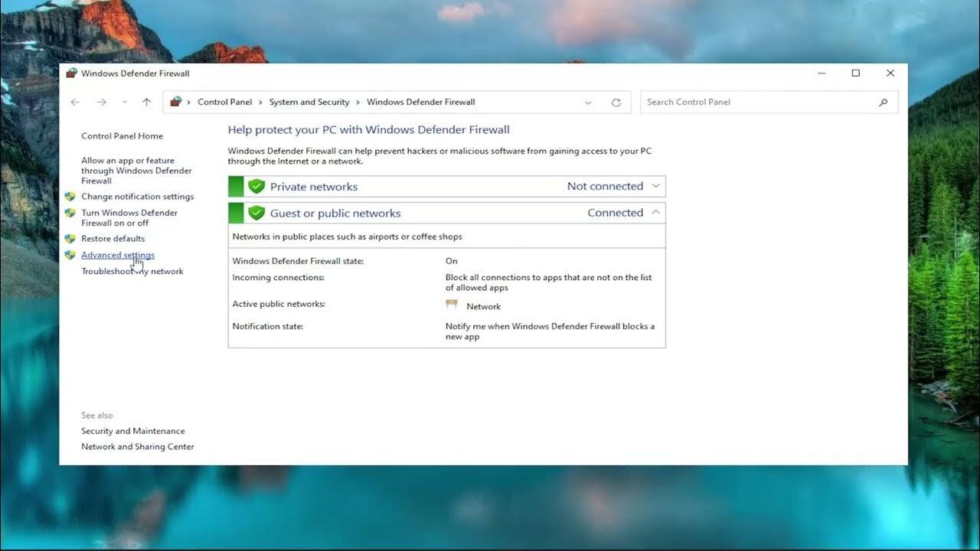Open the address bar dropdown arrow
Viewport: 980px width, 551px height.
587,102
